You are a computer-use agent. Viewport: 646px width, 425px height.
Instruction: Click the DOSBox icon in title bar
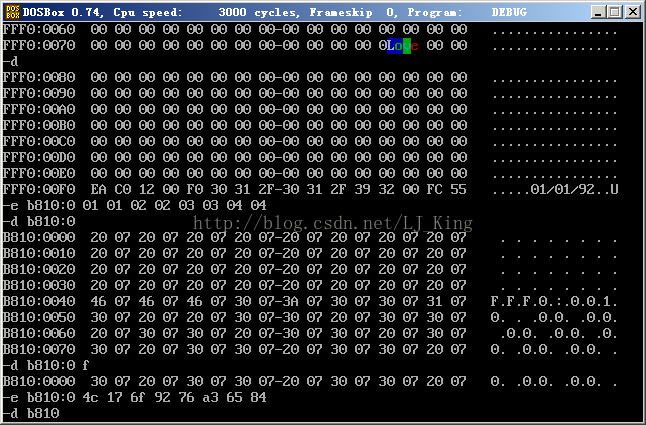[12, 12]
